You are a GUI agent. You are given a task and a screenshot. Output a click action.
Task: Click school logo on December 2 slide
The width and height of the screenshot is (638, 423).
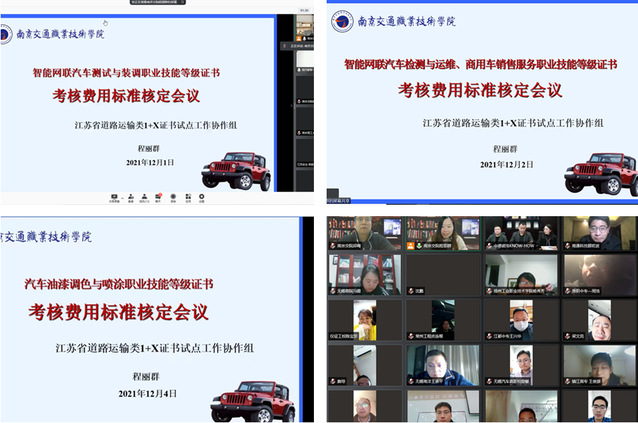click(343, 21)
